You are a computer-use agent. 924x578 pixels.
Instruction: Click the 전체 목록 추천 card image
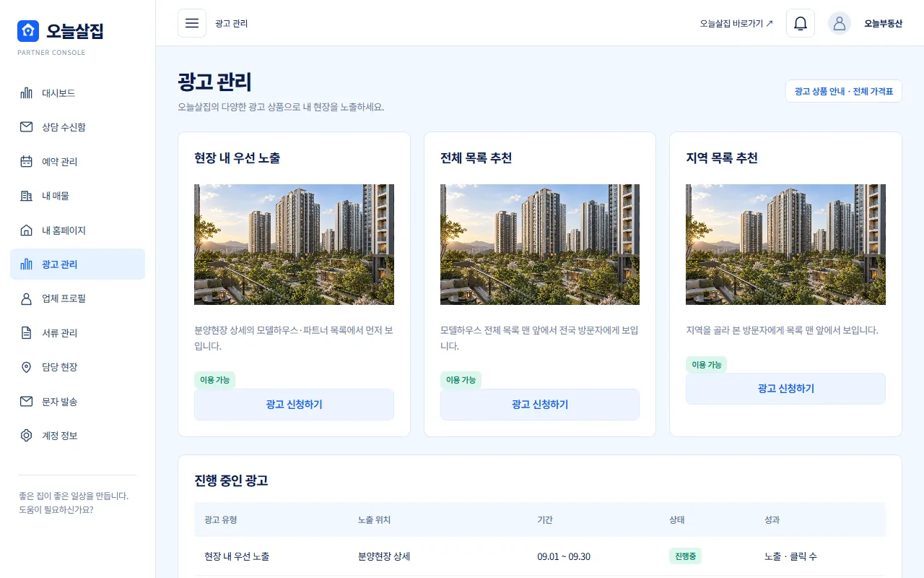point(540,244)
